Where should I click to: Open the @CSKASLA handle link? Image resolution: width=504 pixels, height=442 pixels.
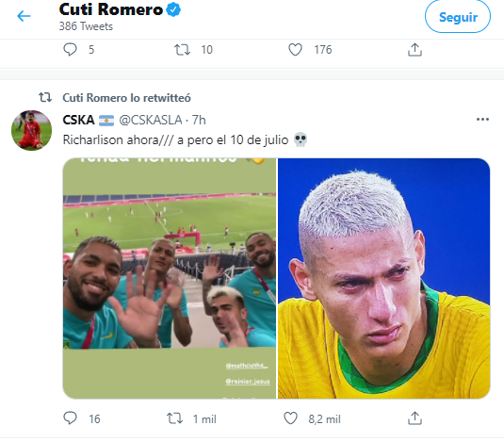[151, 120]
